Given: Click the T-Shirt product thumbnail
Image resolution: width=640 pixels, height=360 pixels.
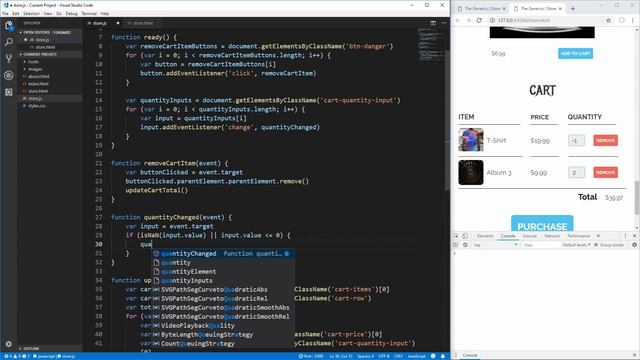Looking at the screenshot, I should 471,140.
